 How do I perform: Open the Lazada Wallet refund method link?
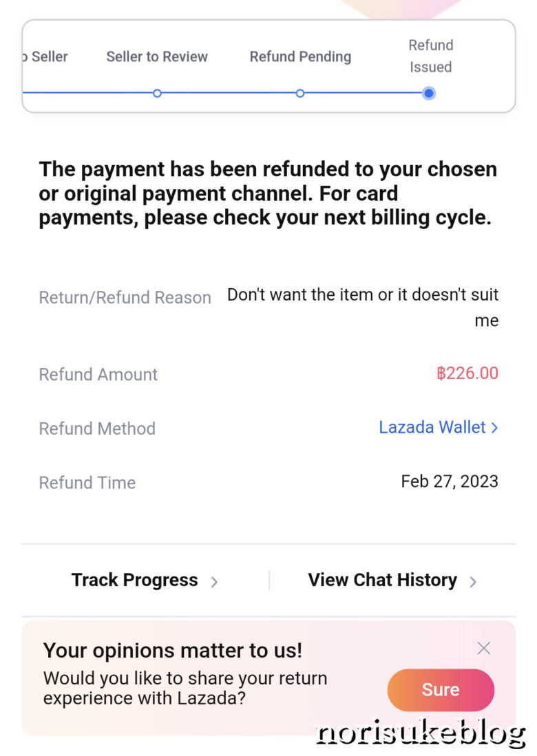pyautogui.click(x=432, y=427)
